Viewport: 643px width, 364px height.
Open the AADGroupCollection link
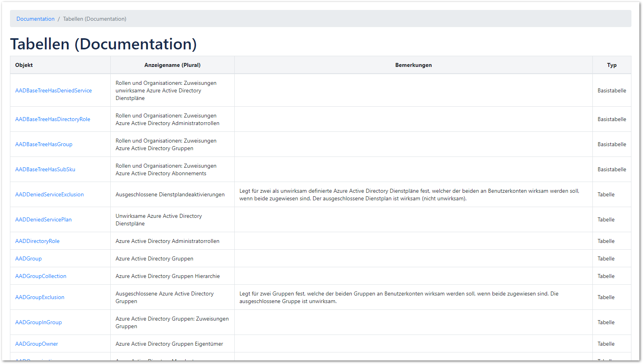41,276
